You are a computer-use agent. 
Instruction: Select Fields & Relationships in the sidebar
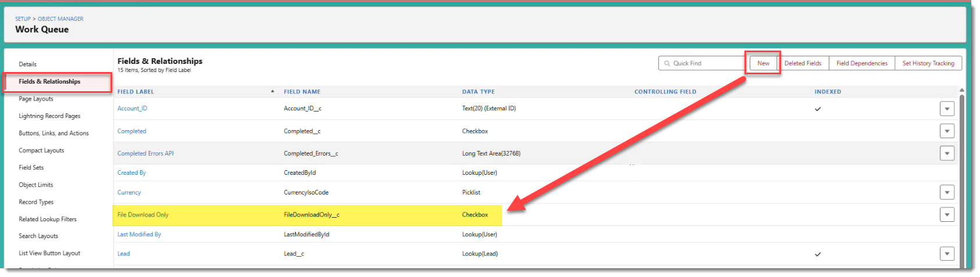point(49,82)
